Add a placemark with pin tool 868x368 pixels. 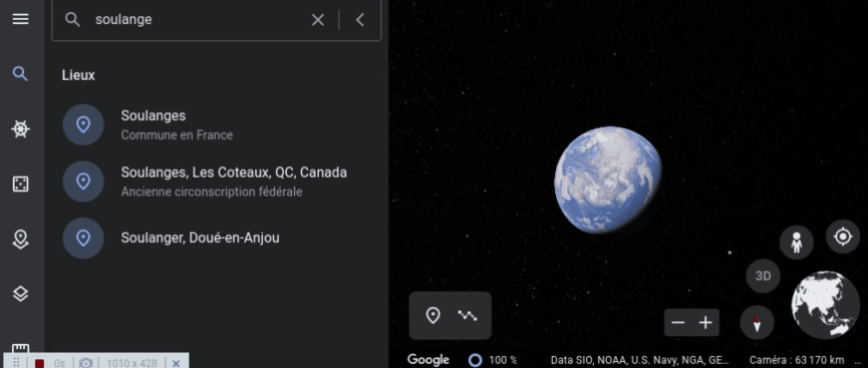(x=433, y=316)
